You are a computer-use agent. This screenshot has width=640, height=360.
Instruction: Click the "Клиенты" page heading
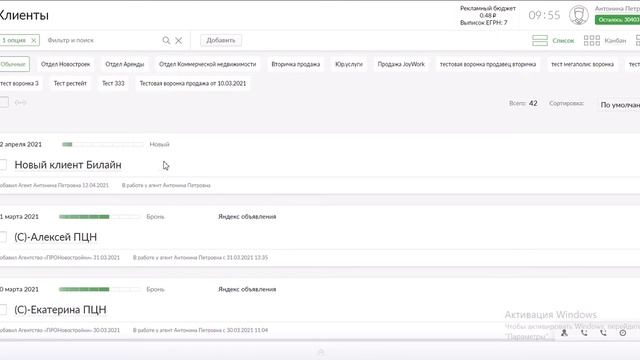pyautogui.click(x=24, y=15)
